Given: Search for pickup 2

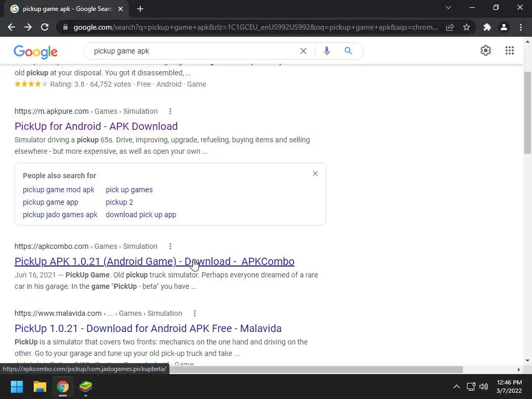Looking at the screenshot, I should [x=119, y=202].
